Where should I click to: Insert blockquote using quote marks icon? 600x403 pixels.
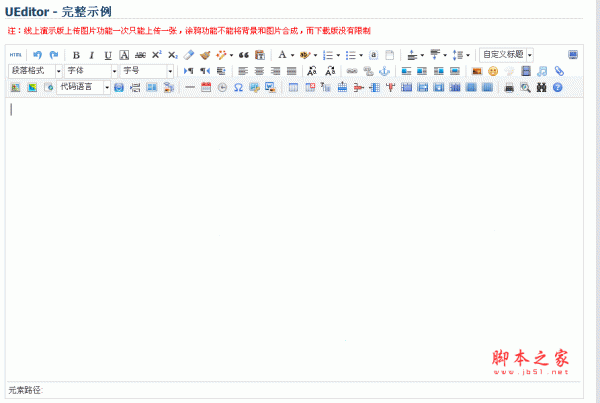point(243,55)
